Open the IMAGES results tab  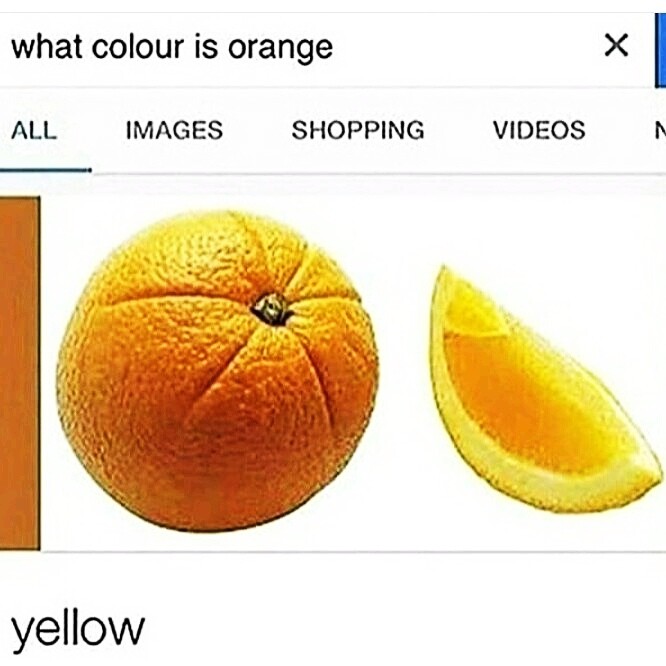[174, 130]
